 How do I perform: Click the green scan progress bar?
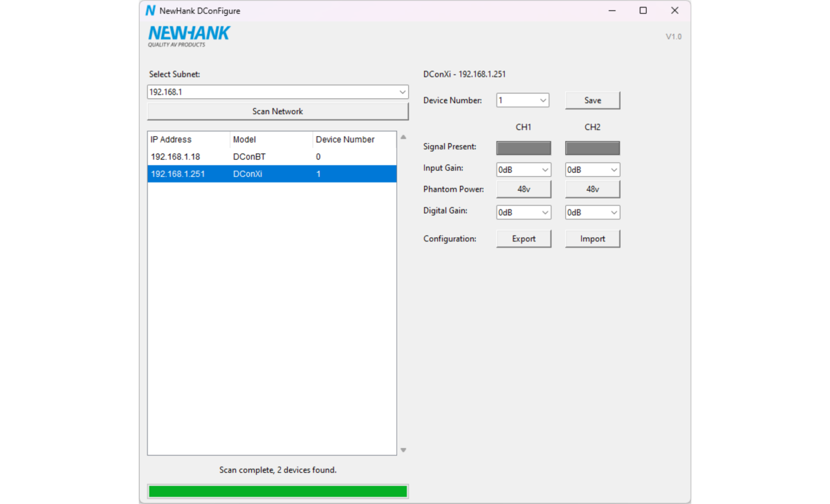coord(277,490)
